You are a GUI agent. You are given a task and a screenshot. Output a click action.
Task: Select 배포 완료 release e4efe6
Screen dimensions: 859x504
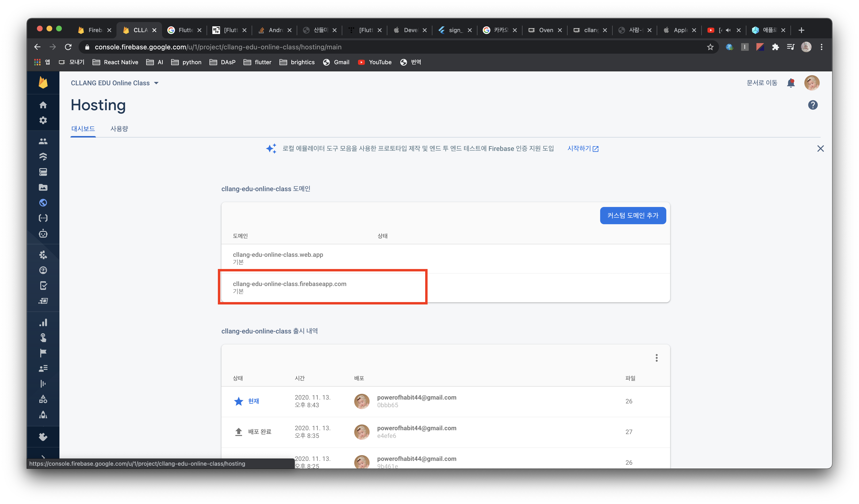[446, 432]
